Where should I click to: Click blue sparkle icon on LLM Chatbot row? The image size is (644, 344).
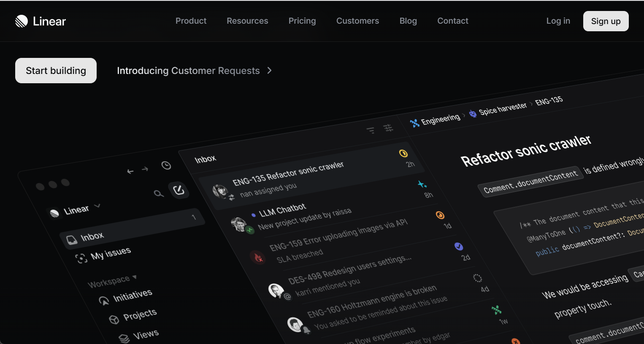tap(422, 184)
